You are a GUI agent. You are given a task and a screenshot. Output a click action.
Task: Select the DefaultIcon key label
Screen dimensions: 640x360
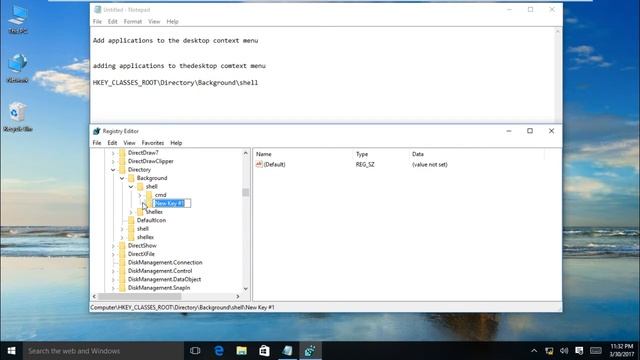pos(151,220)
